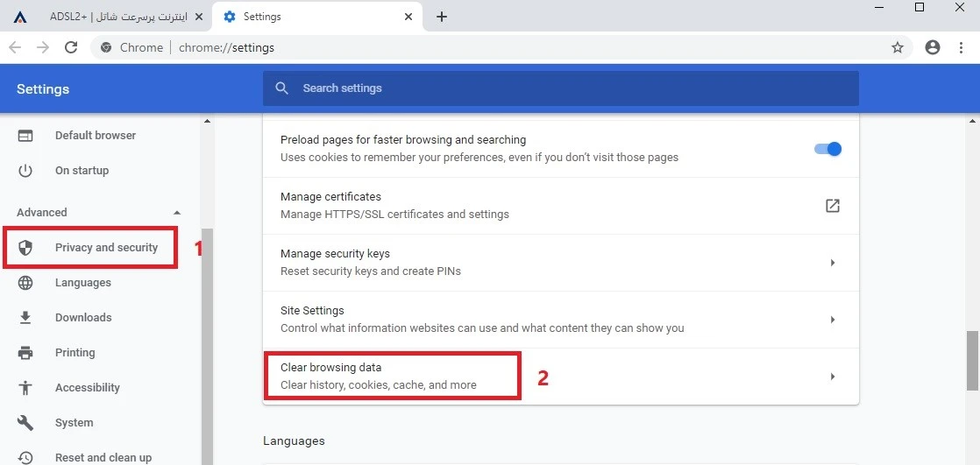The image size is (980, 465).
Task: Collapse the Advanced section arrow
Action: tap(177, 213)
